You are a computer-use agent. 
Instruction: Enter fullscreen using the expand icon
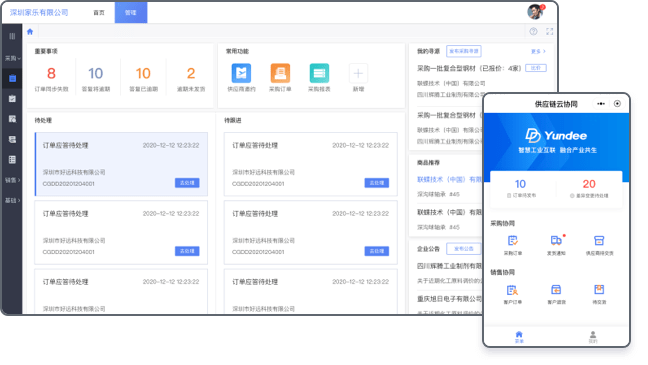pyautogui.click(x=549, y=31)
